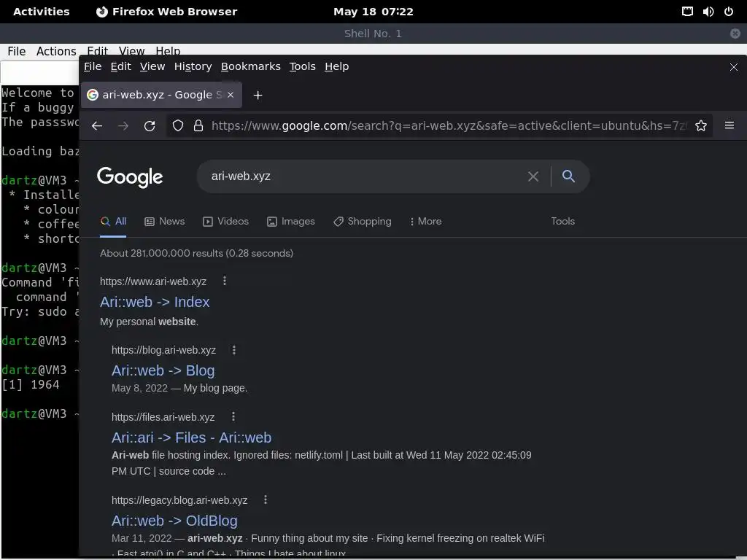Open the system volume indicator
This screenshot has height=560, width=747.
tap(708, 12)
